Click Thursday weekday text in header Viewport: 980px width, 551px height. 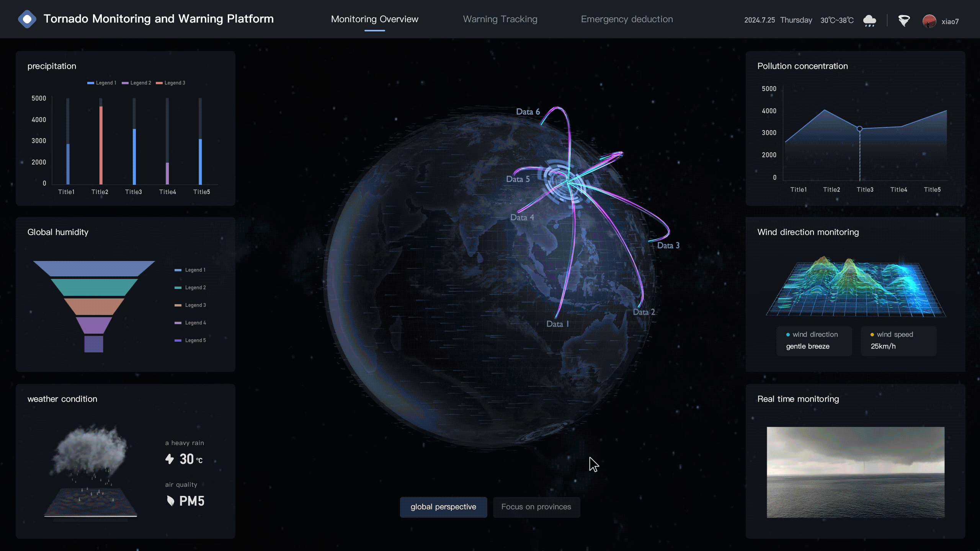coord(796,20)
